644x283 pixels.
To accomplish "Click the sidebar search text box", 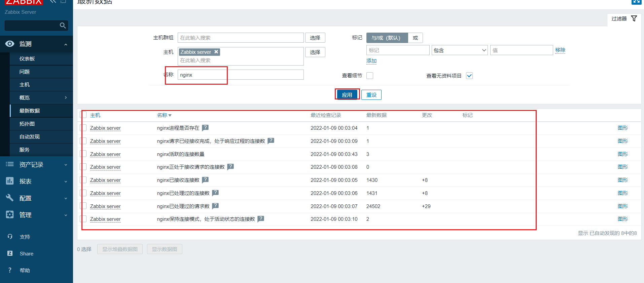I will pyautogui.click(x=32, y=26).
